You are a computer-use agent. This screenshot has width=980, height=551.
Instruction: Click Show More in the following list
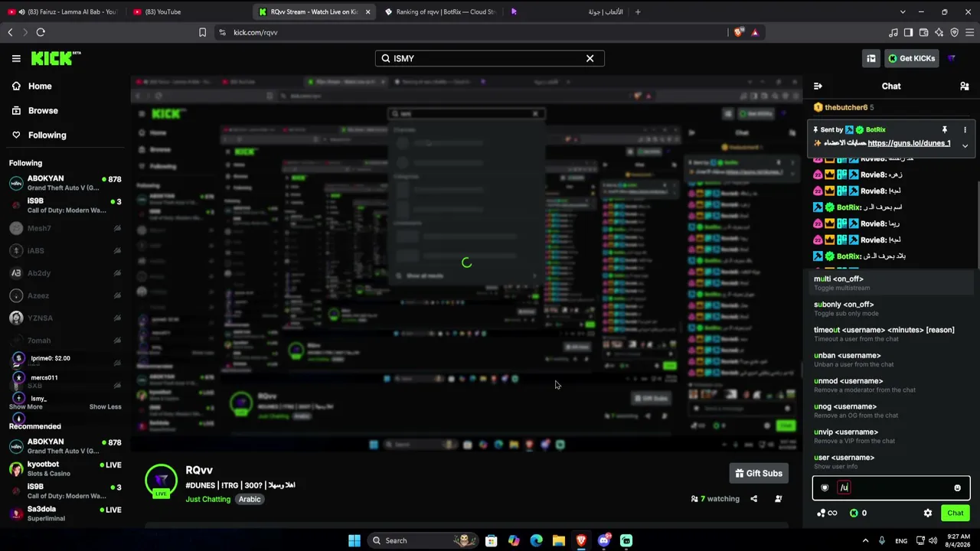[x=25, y=406]
